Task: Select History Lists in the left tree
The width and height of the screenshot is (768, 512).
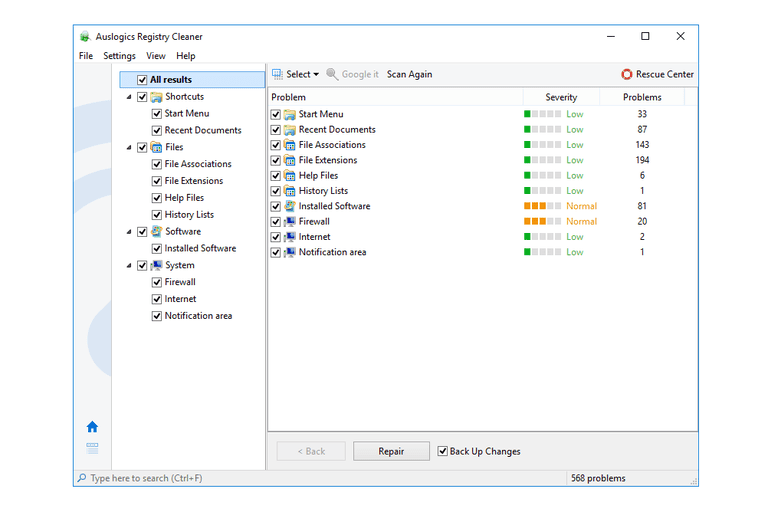Action: pyautogui.click(x=189, y=215)
